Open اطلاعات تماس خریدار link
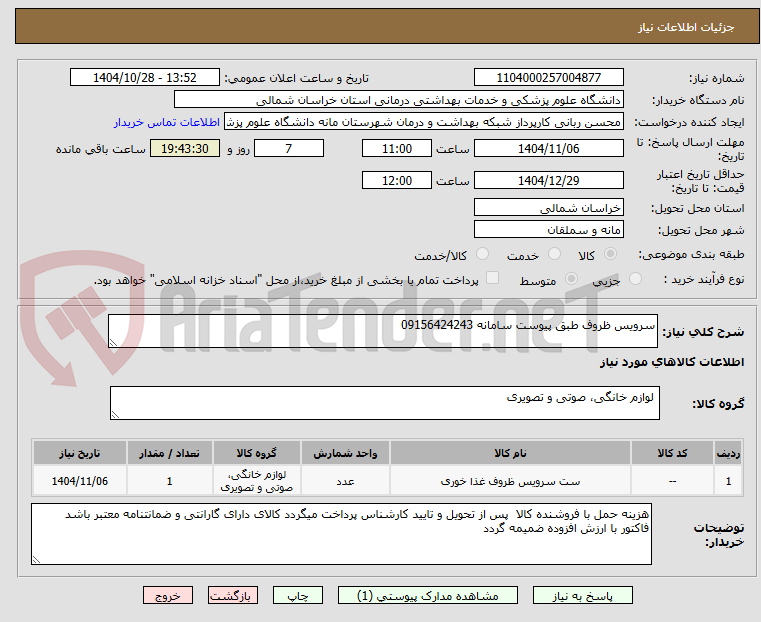761x622 pixels. 167,122
